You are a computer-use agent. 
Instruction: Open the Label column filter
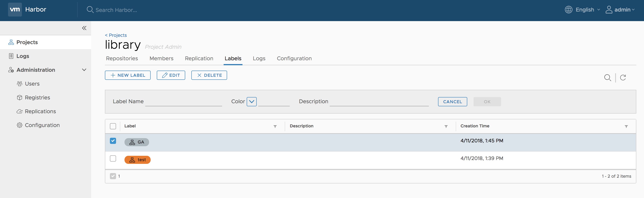pyautogui.click(x=275, y=127)
